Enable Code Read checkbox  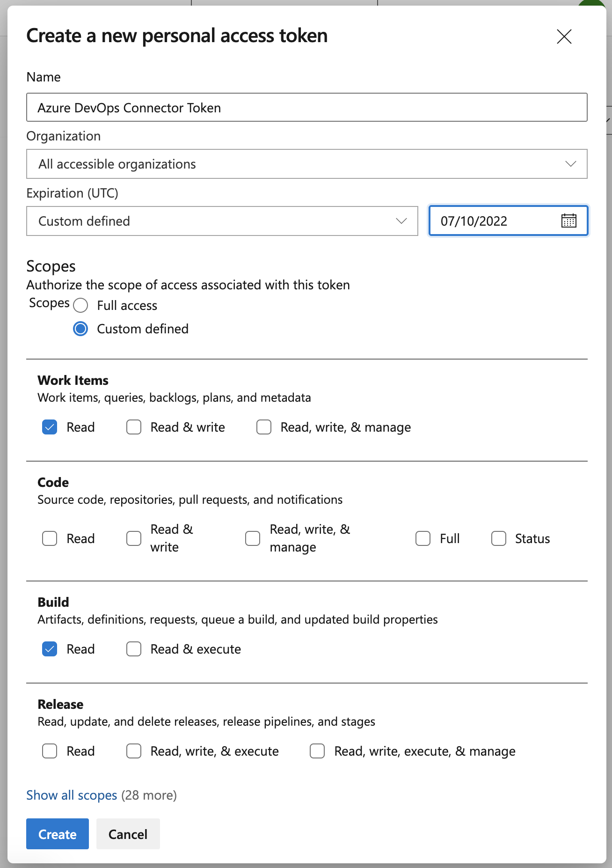tap(50, 538)
